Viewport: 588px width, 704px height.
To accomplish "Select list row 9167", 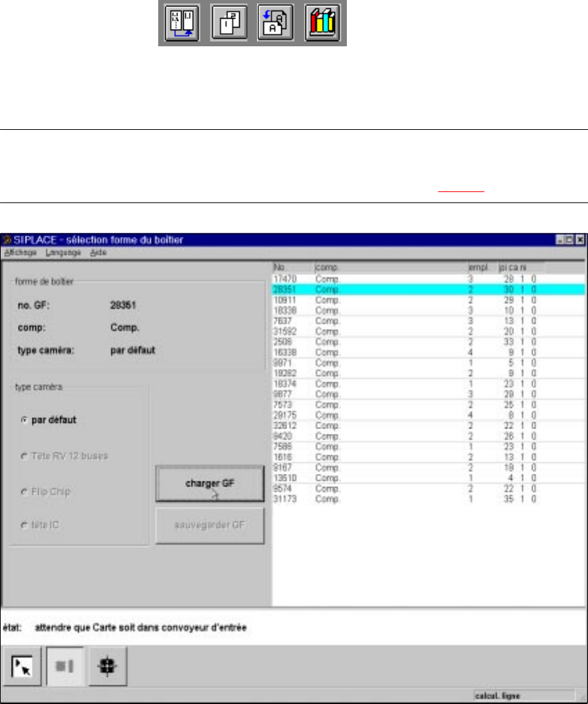I will 428,468.
